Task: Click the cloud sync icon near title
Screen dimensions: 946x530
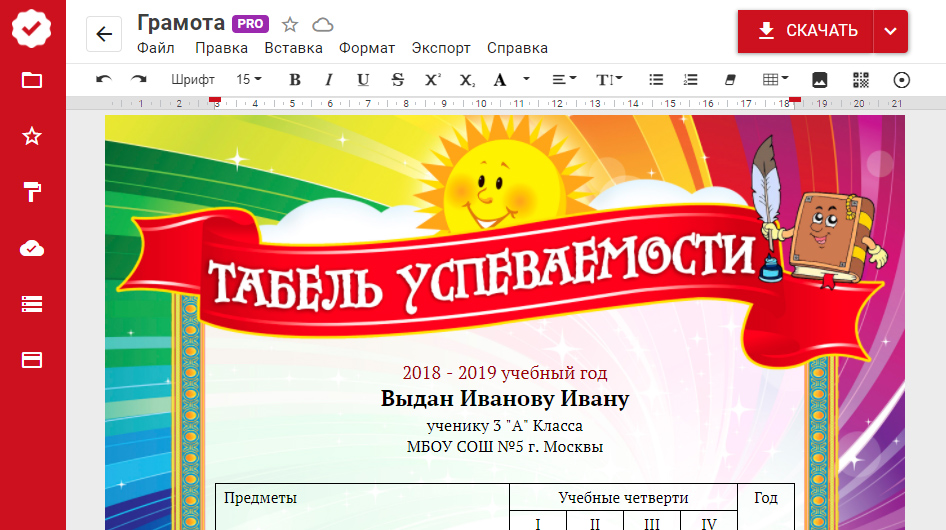Action: pyautogui.click(x=323, y=25)
